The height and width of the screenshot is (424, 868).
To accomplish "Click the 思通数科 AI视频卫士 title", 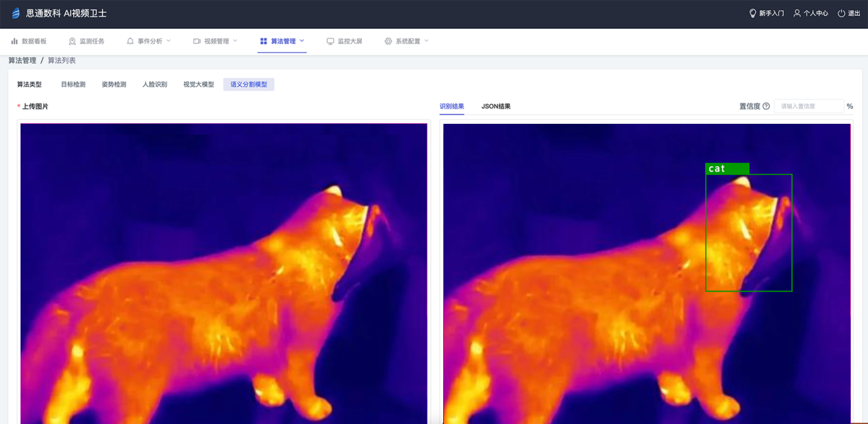I will [66, 13].
